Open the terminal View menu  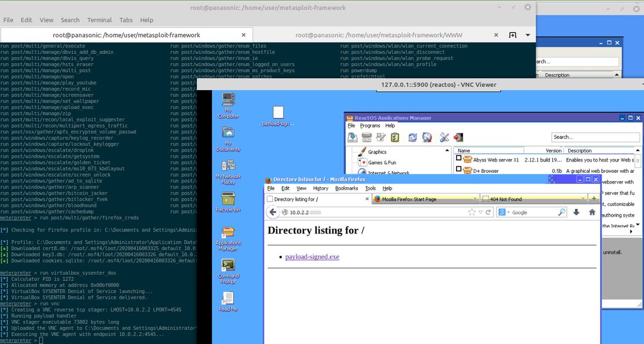47,20
